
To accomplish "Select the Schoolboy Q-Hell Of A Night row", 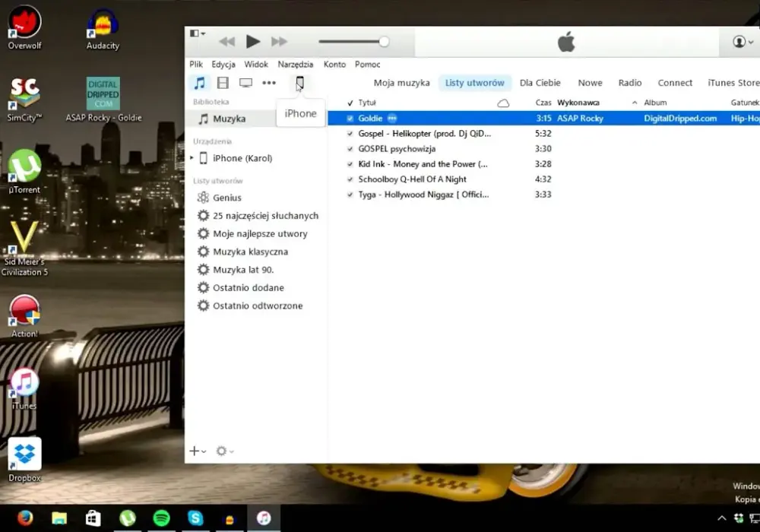I will pyautogui.click(x=544, y=179).
